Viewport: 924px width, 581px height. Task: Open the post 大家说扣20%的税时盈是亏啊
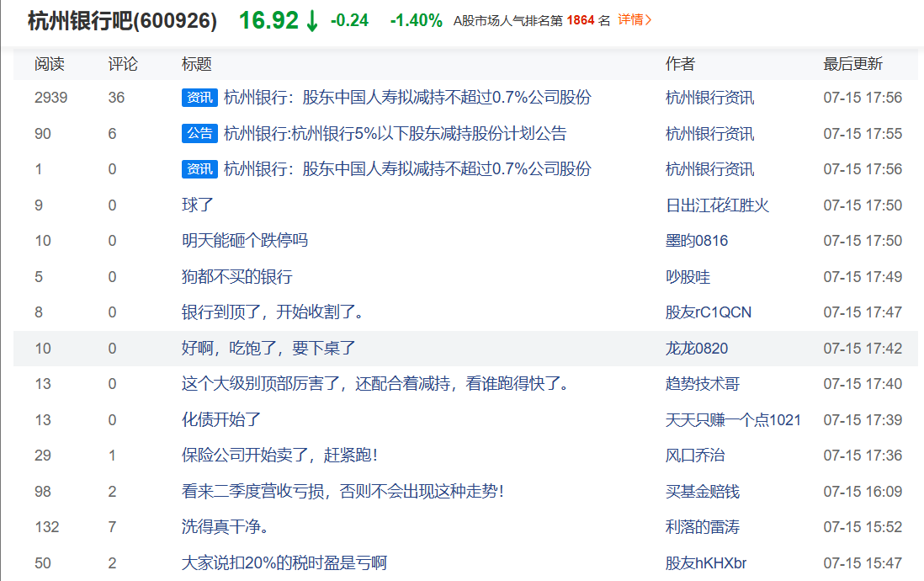tap(284, 562)
